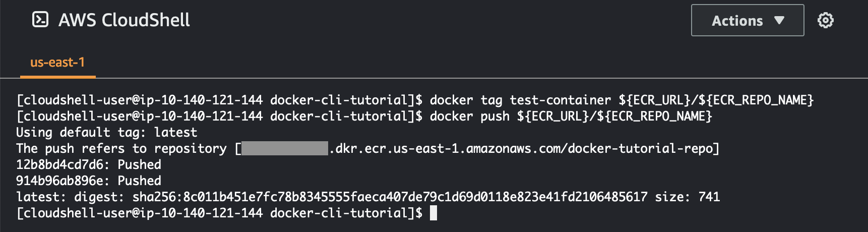The height and width of the screenshot is (232, 868).
Task: Expand the Actions dropdown menu
Action: (x=747, y=21)
